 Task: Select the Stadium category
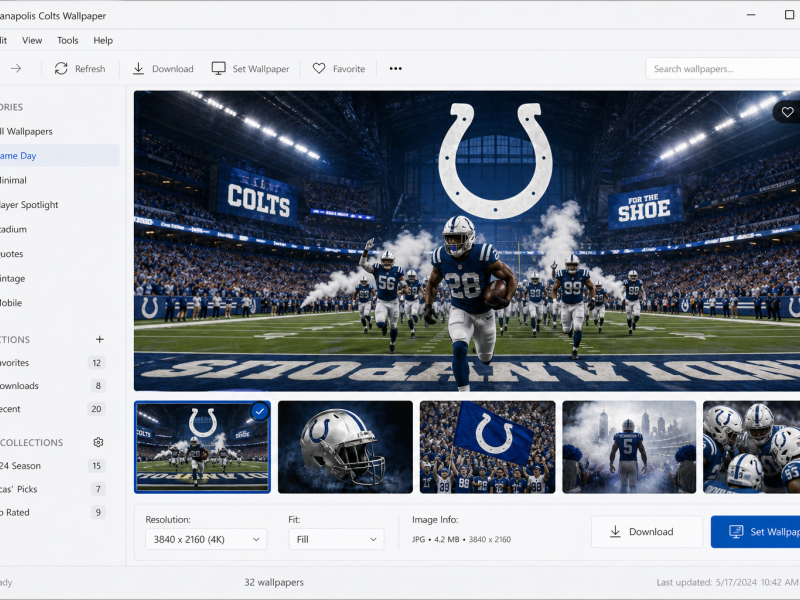tap(60, 229)
